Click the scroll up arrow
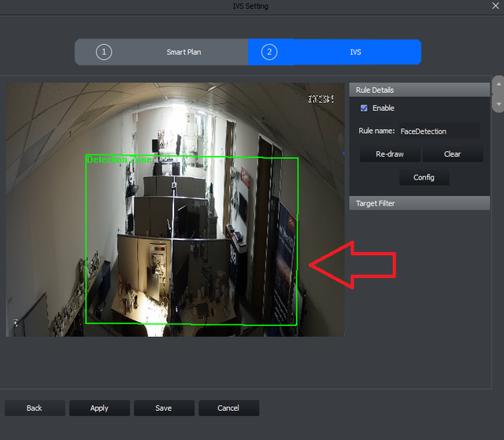Screen dimensions: 504x440 (x=497, y=83)
